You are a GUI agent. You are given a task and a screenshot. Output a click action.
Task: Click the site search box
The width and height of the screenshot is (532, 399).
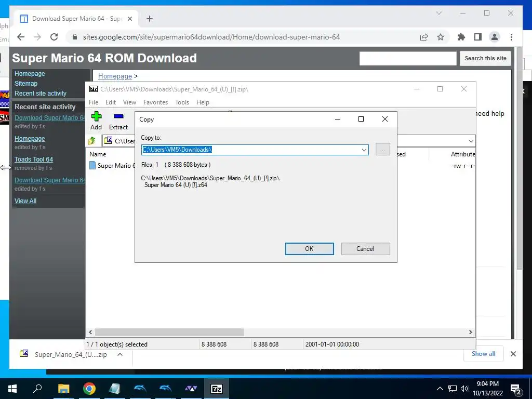click(x=408, y=59)
